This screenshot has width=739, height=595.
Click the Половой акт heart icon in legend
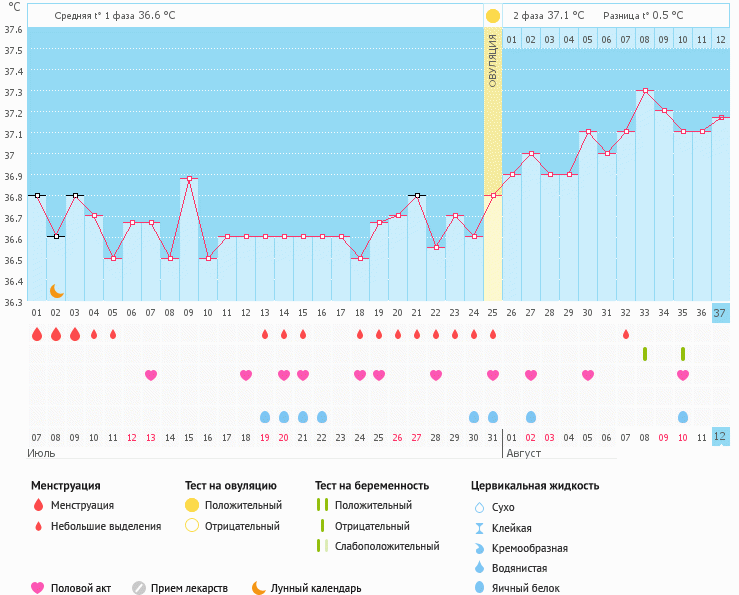point(39,588)
